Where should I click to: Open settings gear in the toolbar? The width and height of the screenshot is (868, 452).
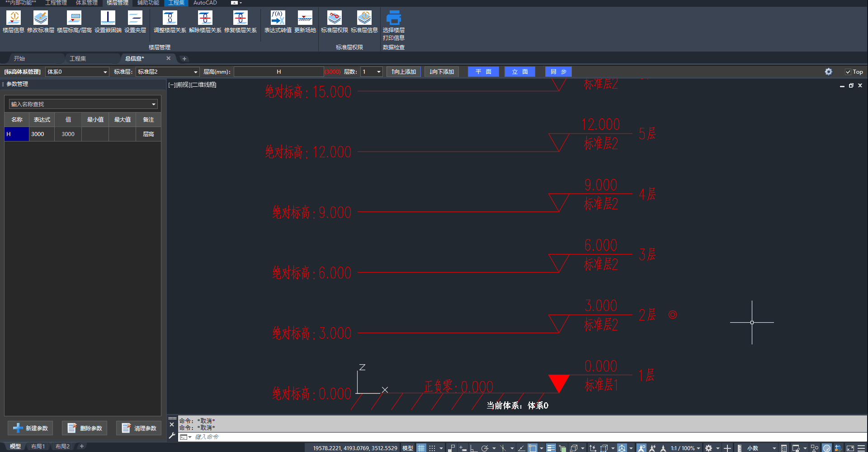(x=828, y=72)
